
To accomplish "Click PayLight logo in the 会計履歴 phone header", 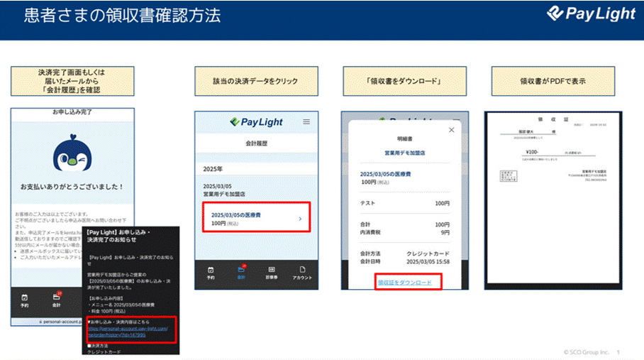I will 256,121.
